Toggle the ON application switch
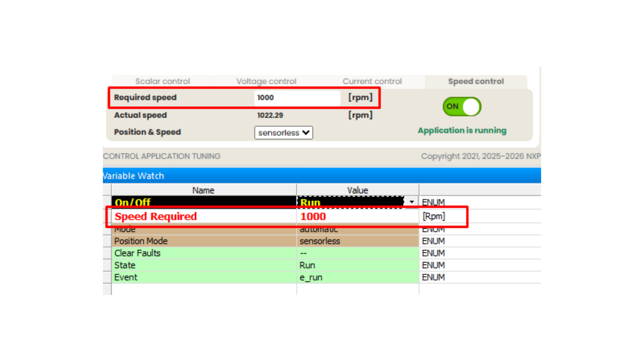This screenshot has height=362, width=644. [462, 107]
